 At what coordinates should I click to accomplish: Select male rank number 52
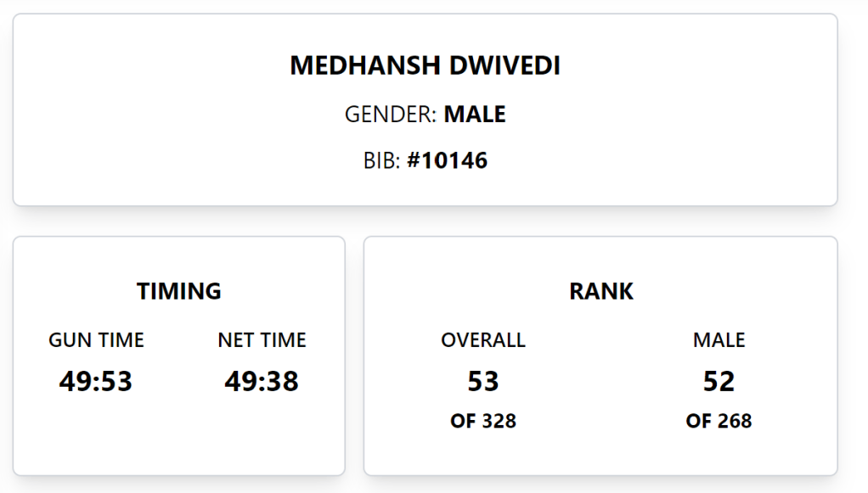719,382
